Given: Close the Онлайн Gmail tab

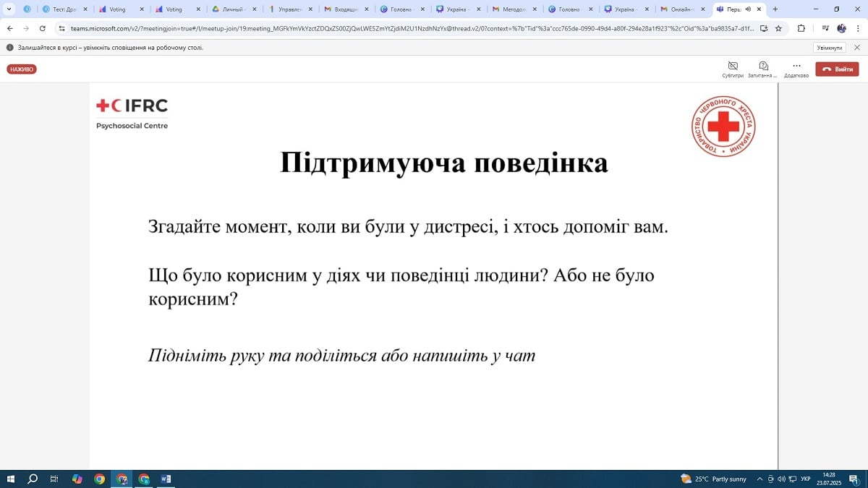Looking at the screenshot, I should 703,9.
